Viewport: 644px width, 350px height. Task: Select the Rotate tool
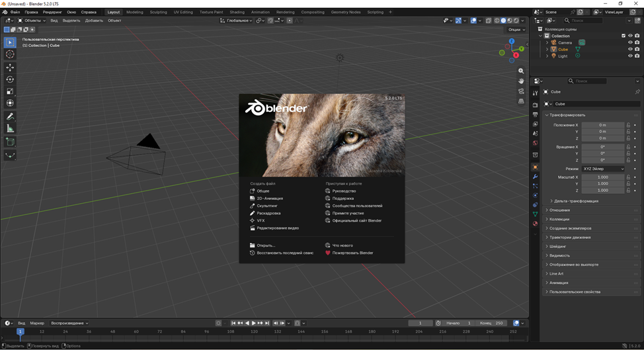coord(11,79)
